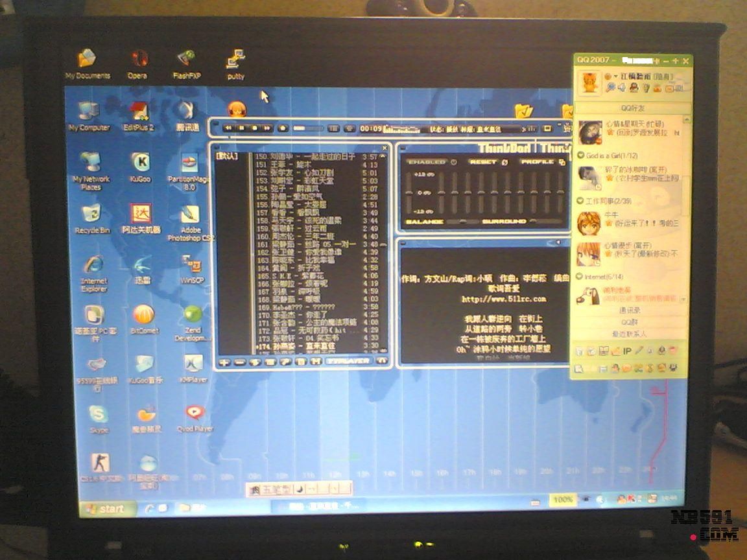Toggle equalizer ENABLED switch
Screen dimensions: 747x560
coord(432,162)
